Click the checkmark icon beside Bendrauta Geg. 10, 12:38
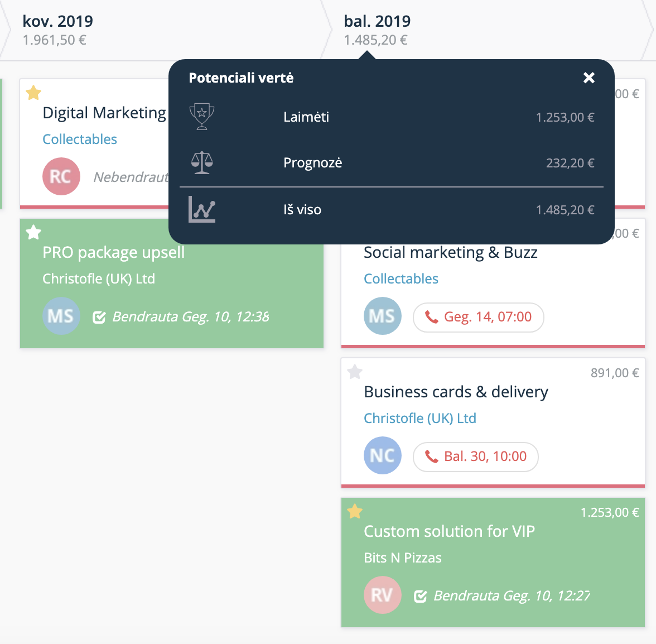Viewport: 656px width, 644px height. [99, 317]
